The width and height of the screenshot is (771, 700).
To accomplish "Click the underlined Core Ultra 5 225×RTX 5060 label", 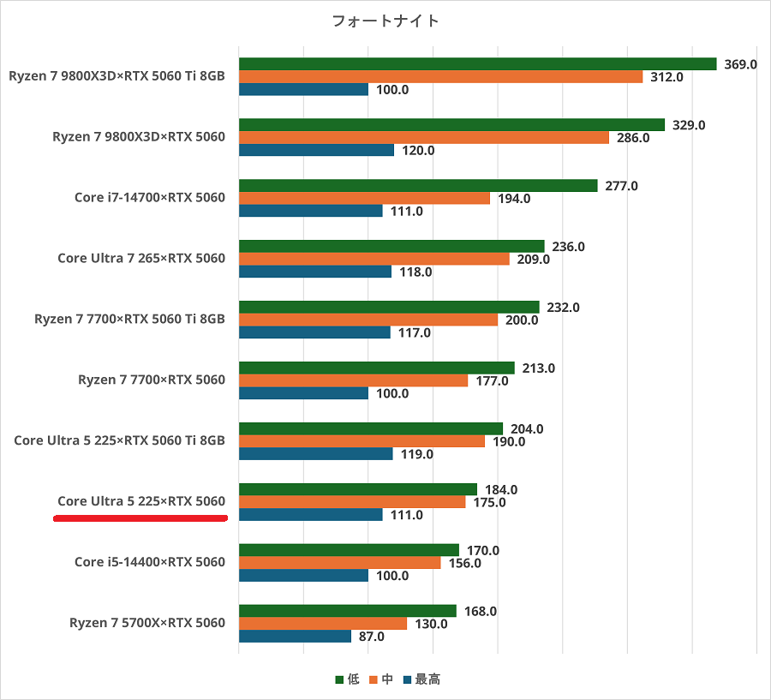I will coord(141,501).
